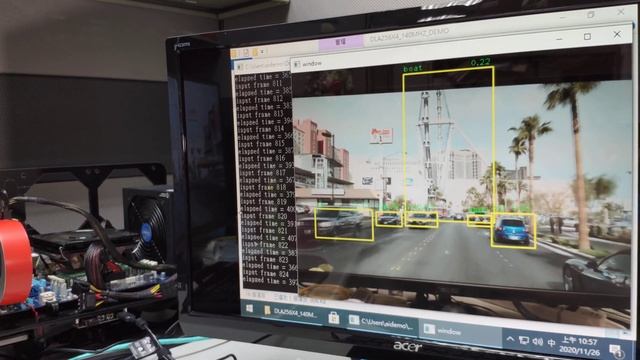This screenshot has width=640, height=360.
Task: Open the Windows Start menu
Action: (249, 309)
